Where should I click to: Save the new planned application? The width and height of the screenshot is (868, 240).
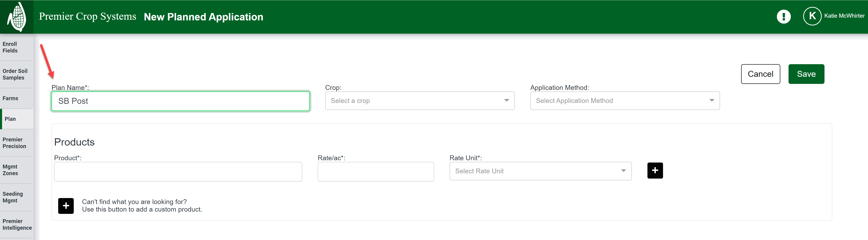806,74
